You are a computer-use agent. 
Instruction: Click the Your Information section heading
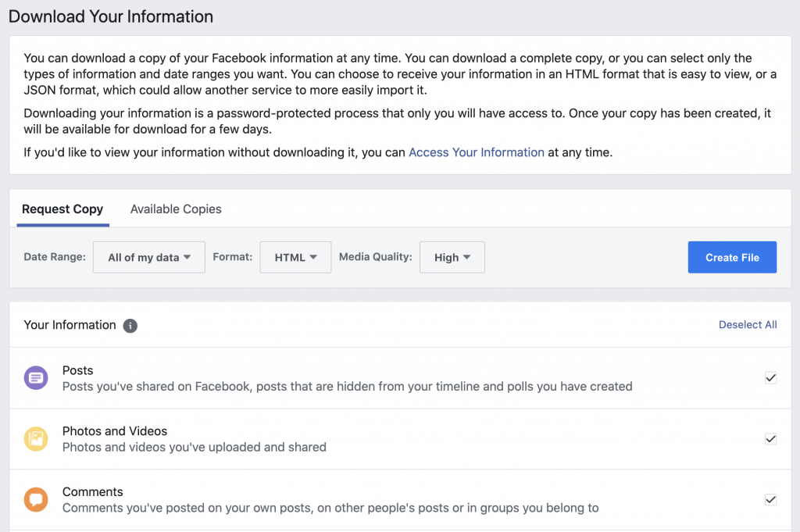point(70,325)
